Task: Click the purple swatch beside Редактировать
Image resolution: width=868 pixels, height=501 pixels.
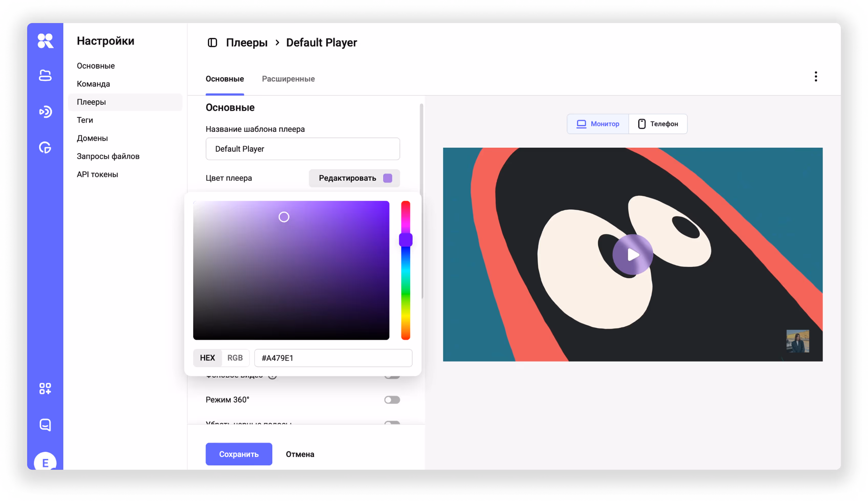Action: tap(388, 178)
